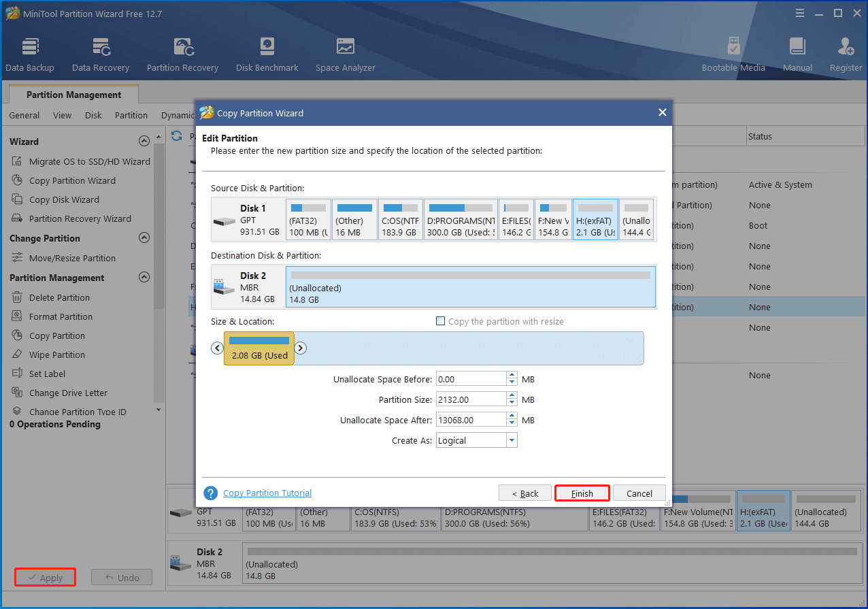Image resolution: width=868 pixels, height=609 pixels.
Task: Click the Change Partition Type ID item
Action: tap(78, 412)
